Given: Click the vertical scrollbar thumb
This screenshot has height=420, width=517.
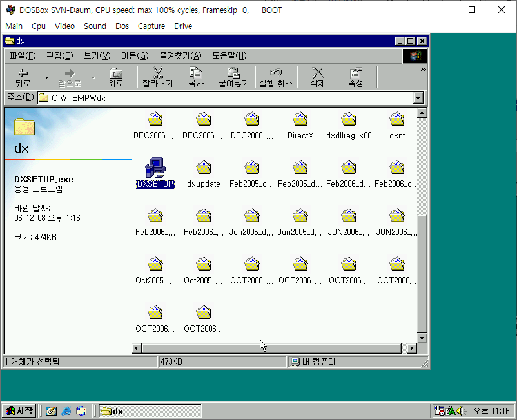Looking at the screenshot, I should click(422, 273).
